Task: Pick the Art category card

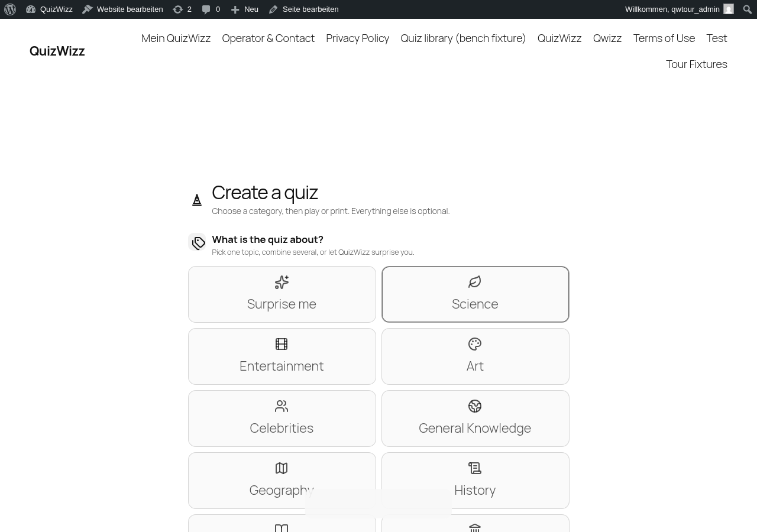Action: (x=475, y=356)
